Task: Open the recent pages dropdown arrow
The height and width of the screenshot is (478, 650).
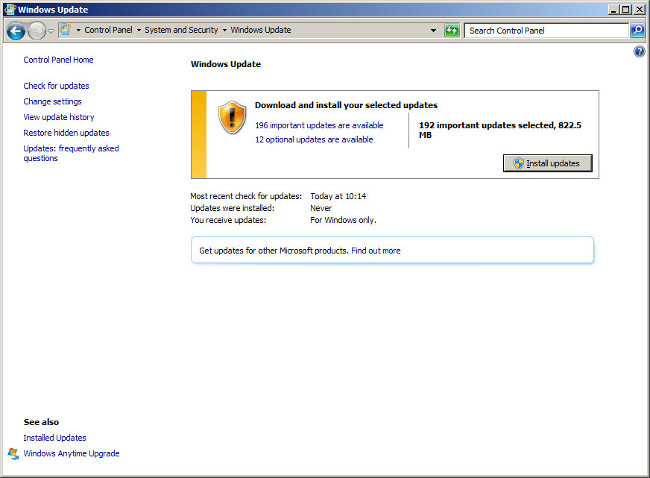Action: 51,31
